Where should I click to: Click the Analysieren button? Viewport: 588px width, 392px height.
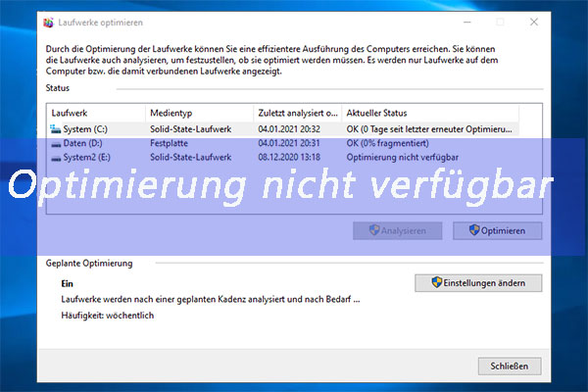click(x=398, y=230)
